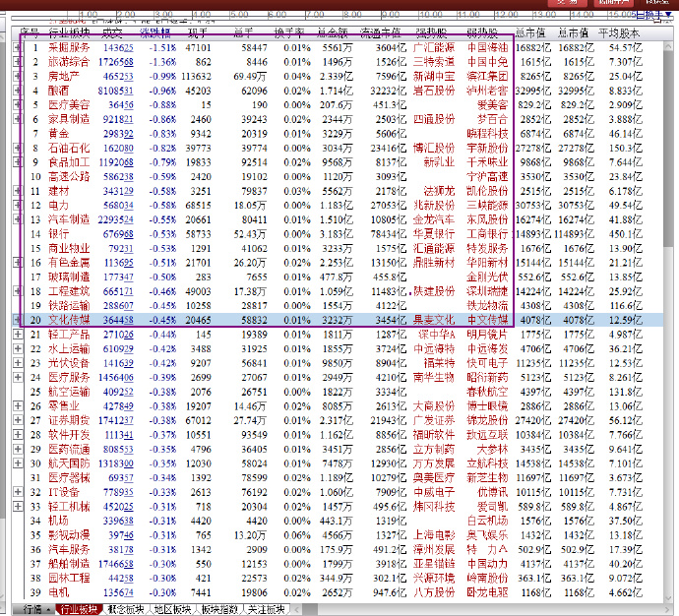Expand the 水上运输 sector row
Viewport: 679px width, 616px height.
point(18,348)
